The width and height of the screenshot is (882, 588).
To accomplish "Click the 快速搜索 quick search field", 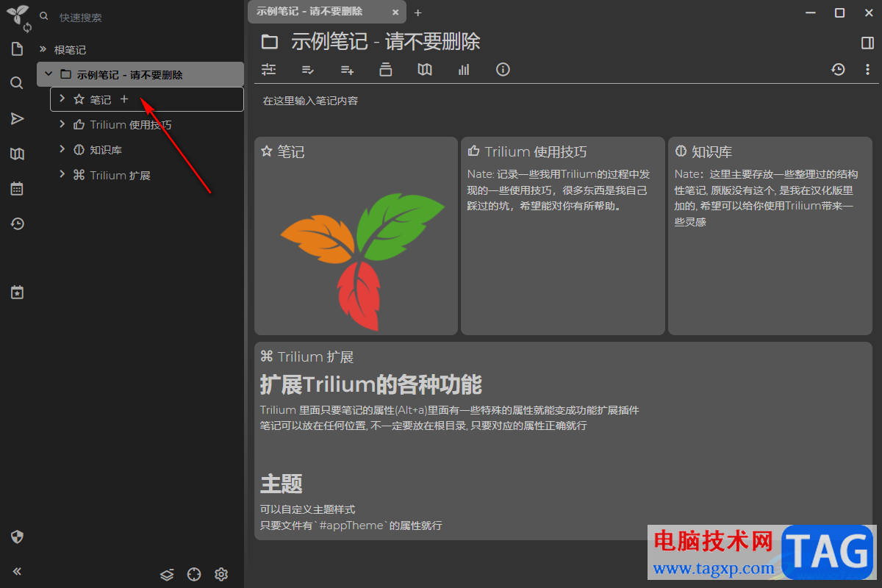I will click(x=147, y=17).
